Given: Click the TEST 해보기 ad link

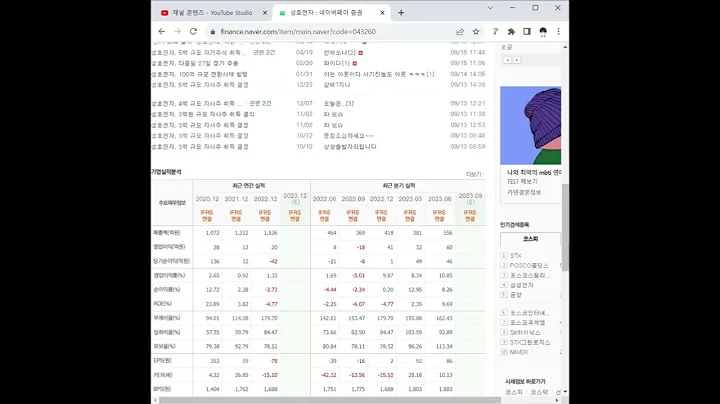Looking at the screenshot, I should (x=522, y=182).
